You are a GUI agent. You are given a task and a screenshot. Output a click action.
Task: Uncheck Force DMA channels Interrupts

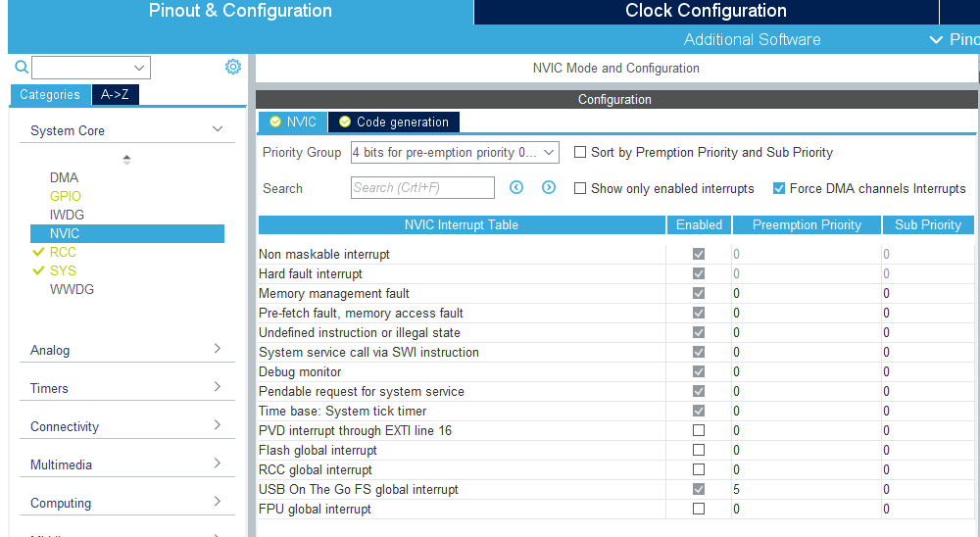click(779, 188)
